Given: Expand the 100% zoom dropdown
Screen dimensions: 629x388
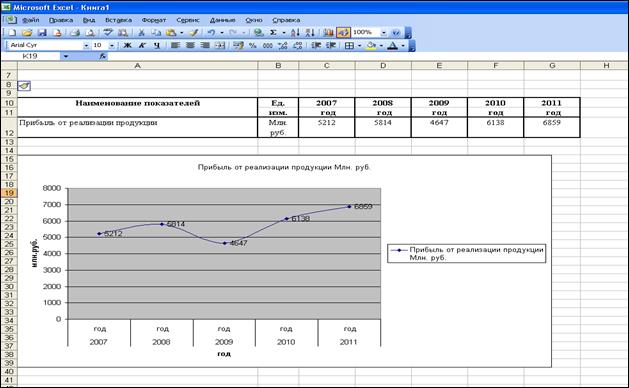Looking at the screenshot, I should [384, 33].
